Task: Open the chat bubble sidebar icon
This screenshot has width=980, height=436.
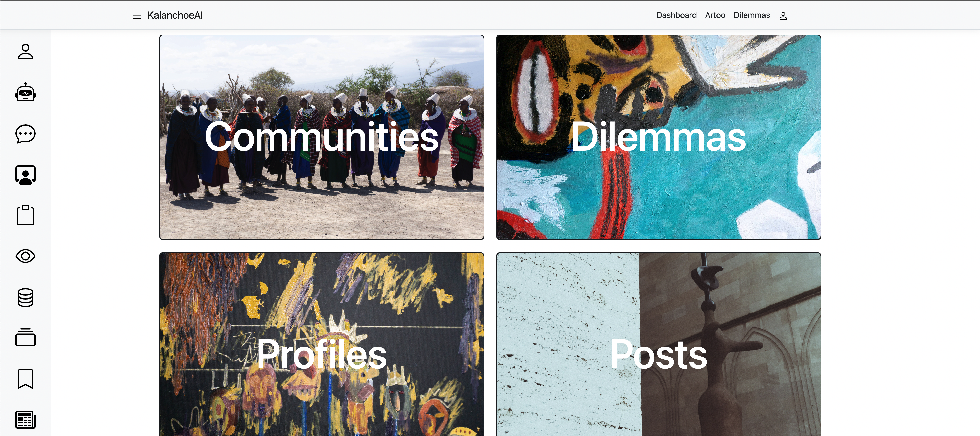Action: [26, 134]
